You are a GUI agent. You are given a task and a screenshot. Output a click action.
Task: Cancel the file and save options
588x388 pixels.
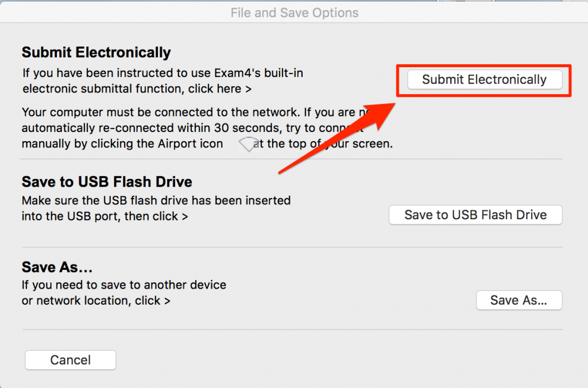[x=70, y=360]
